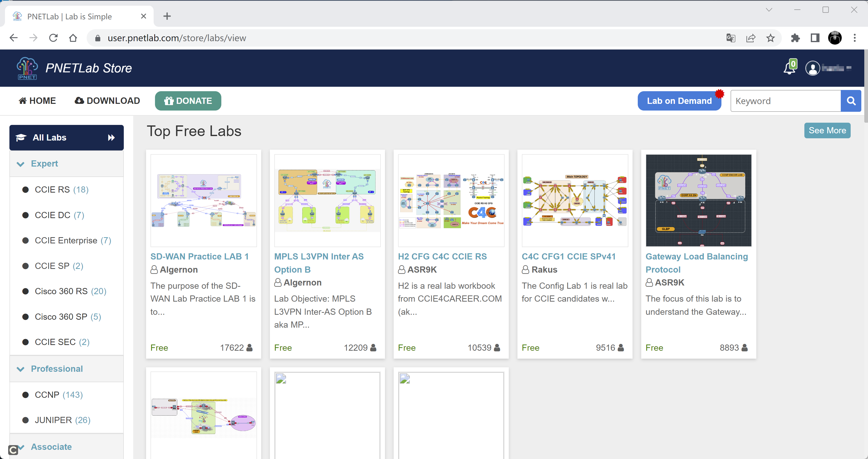This screenshot has width=868, height=459.
Task: Select CCNP (143) category
Action: coord(59,395)
